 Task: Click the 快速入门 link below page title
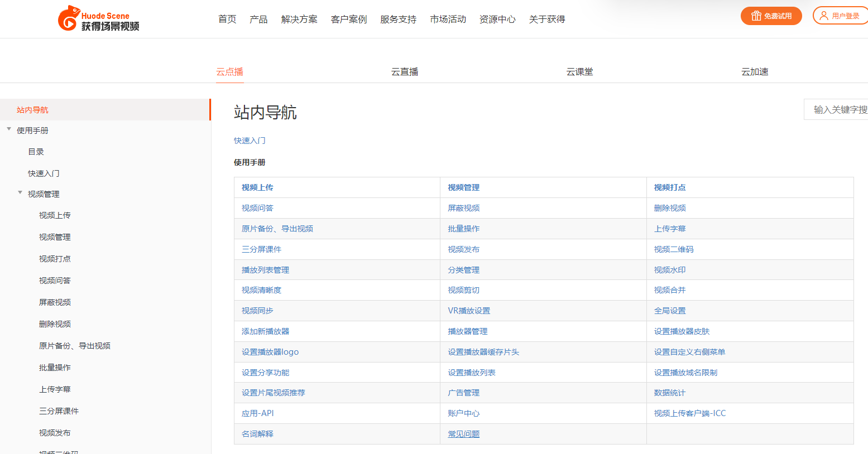tap(250, 141)
